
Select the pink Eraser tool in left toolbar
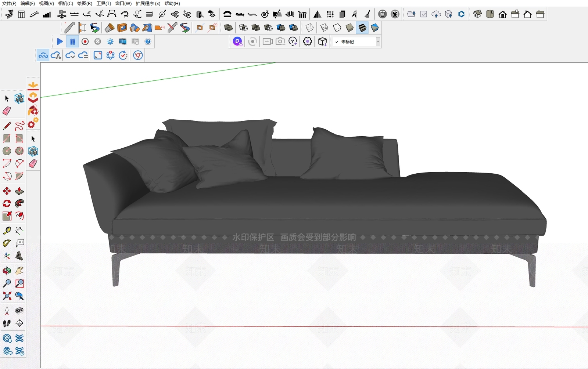(x=7, y=111)
